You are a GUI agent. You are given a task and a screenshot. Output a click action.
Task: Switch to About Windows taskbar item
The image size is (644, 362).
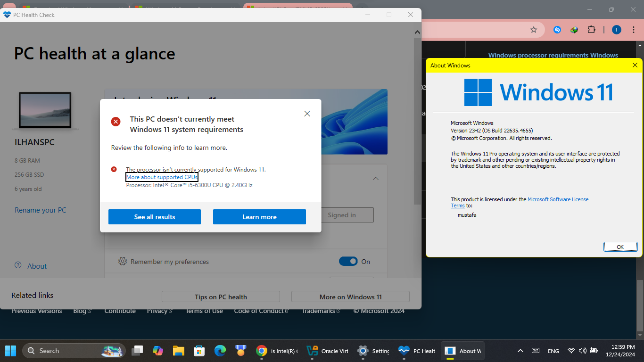[463, 351]
